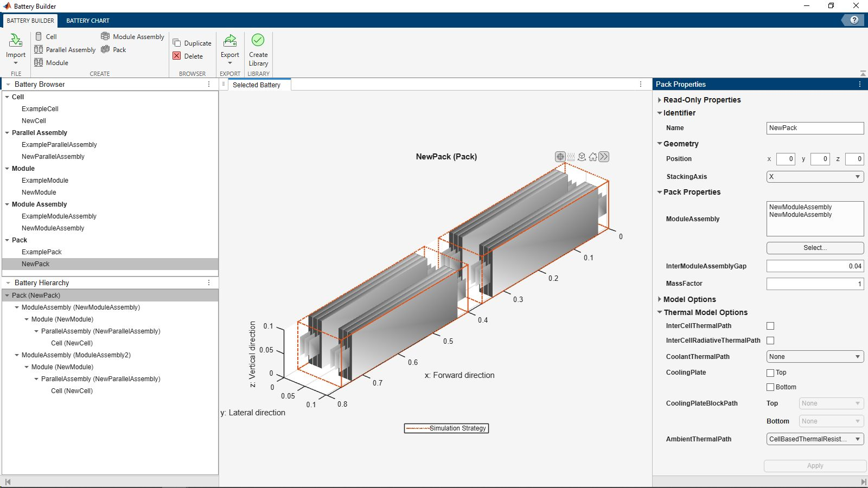The height and width of the screenshot is (488, 868).
Task: Create a new Module Assembly
Action: click(132, 37)
